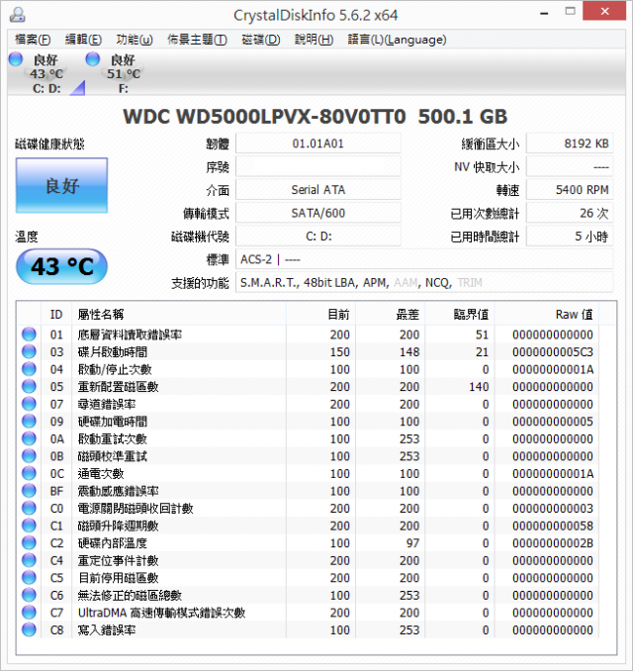Select the F: disk at 51 °C
This screenshot has height=672, width=633.
click(124, 73)
